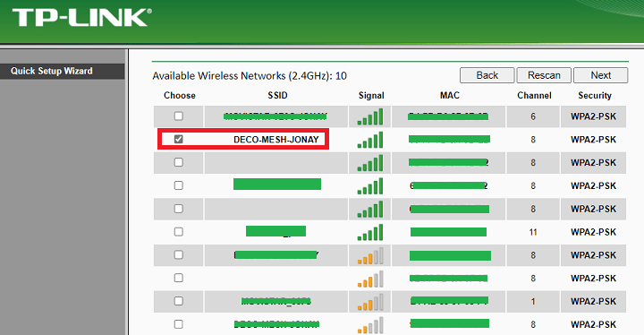Click the channel value 6 cell

(x=533, y=116)
